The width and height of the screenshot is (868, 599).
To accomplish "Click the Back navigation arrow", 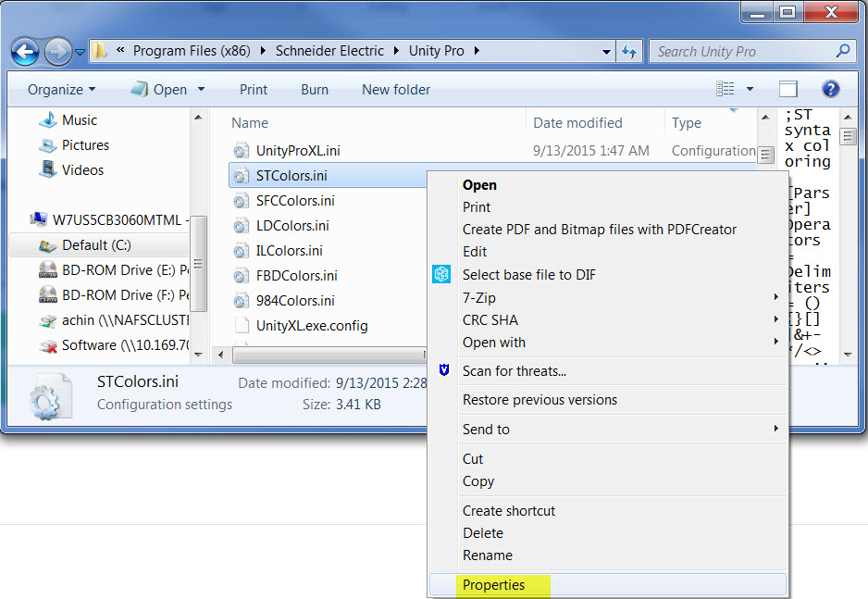I will tap(25, 52).
